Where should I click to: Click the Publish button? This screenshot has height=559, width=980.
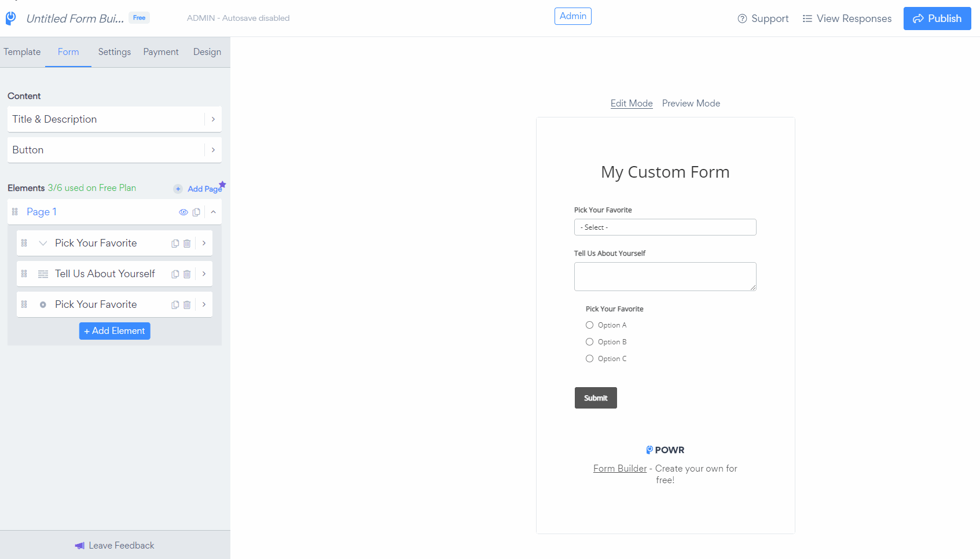tap(937, 19)
